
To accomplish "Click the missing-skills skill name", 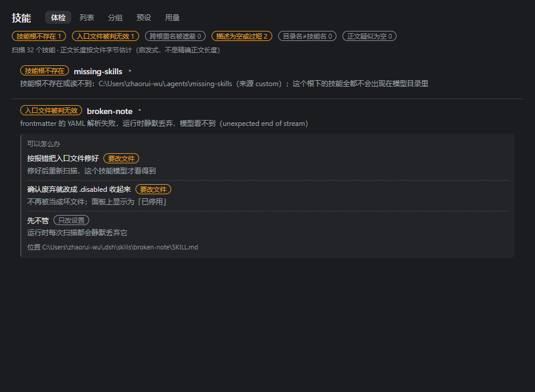I will [x=98, y=71].
